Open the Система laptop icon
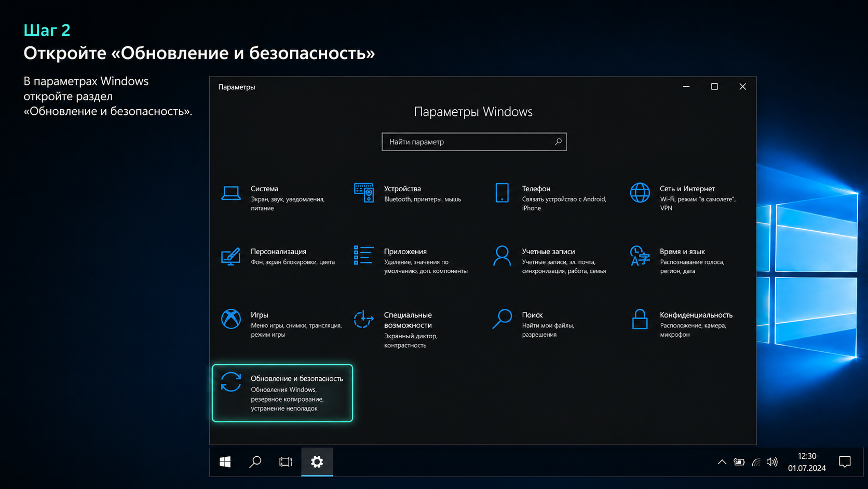 [x=231, y=193]
